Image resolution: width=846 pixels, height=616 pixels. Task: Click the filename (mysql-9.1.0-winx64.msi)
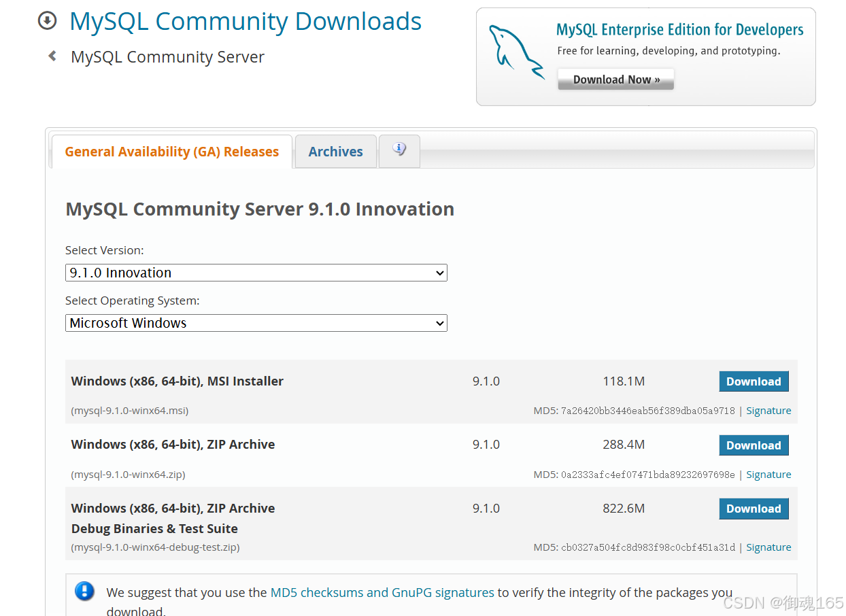[130, 411]
